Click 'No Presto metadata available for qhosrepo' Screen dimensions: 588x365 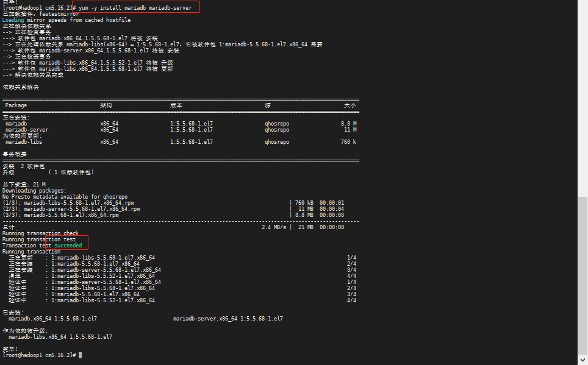65,196
